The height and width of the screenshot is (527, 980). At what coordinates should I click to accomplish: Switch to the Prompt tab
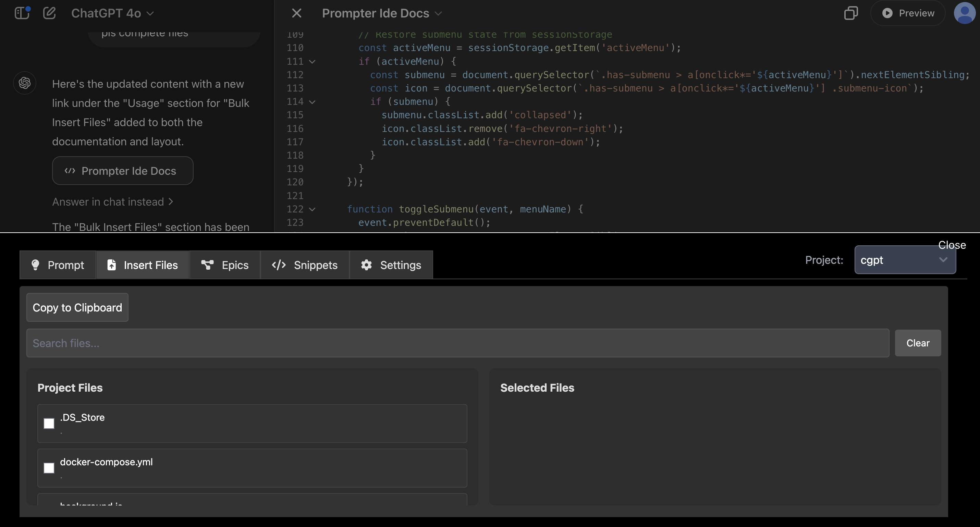[x=58, y=265]
